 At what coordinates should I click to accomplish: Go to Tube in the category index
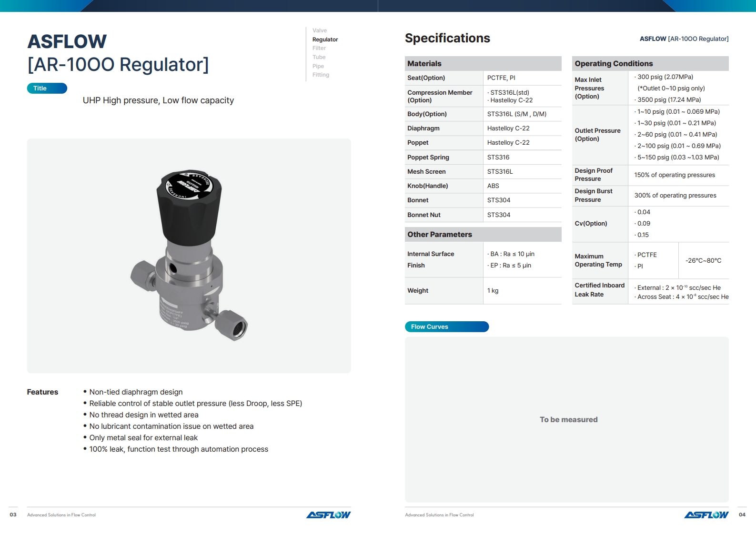click(319, 57)
